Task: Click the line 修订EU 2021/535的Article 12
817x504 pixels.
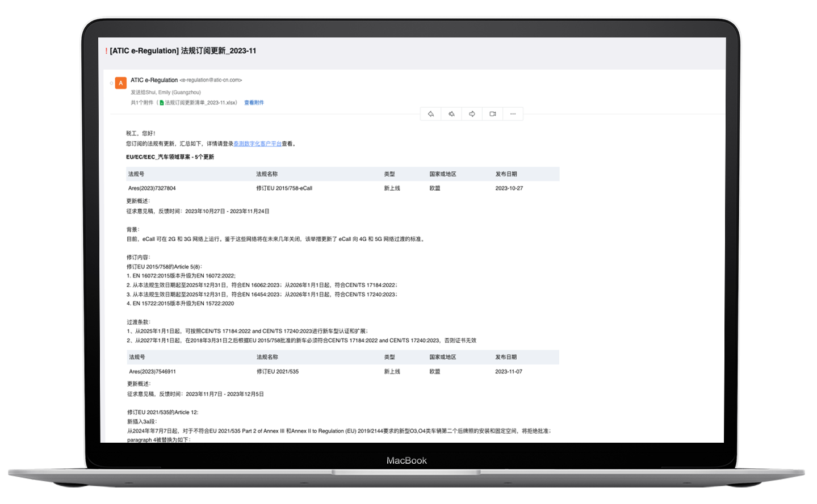Action: 162,412
